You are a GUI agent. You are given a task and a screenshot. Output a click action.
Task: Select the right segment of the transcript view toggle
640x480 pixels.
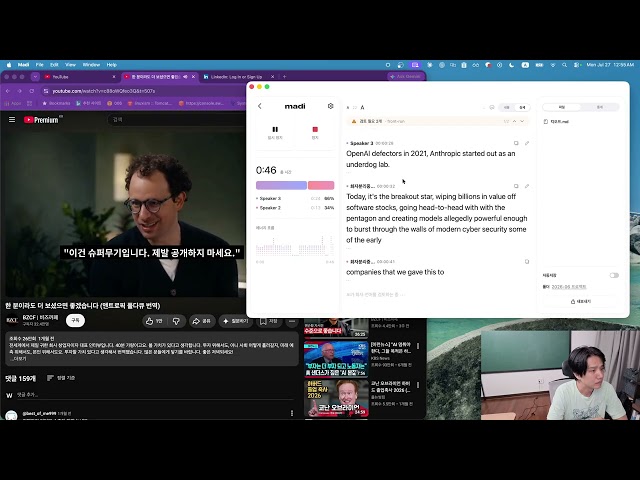coord(522,107)
